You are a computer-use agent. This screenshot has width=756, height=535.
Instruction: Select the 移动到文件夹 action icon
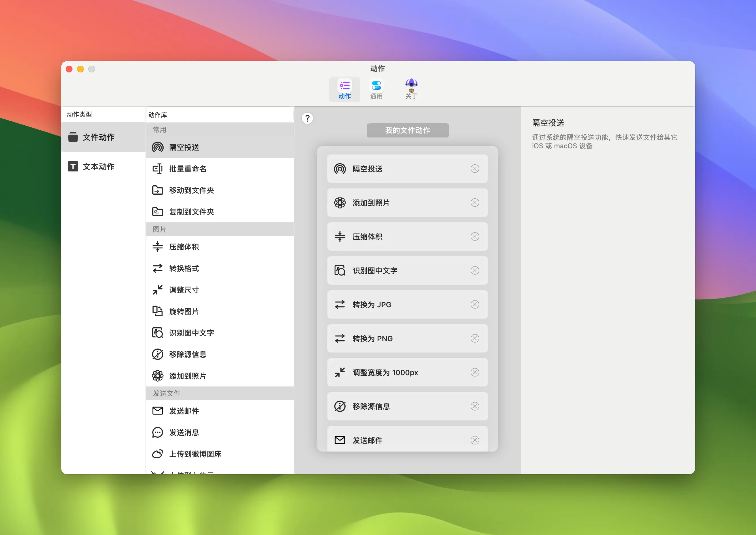(158, 190)
